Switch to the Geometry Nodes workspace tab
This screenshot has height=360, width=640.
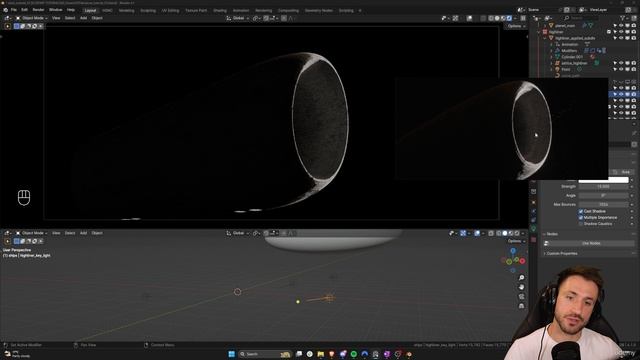(x=319, y=11)
